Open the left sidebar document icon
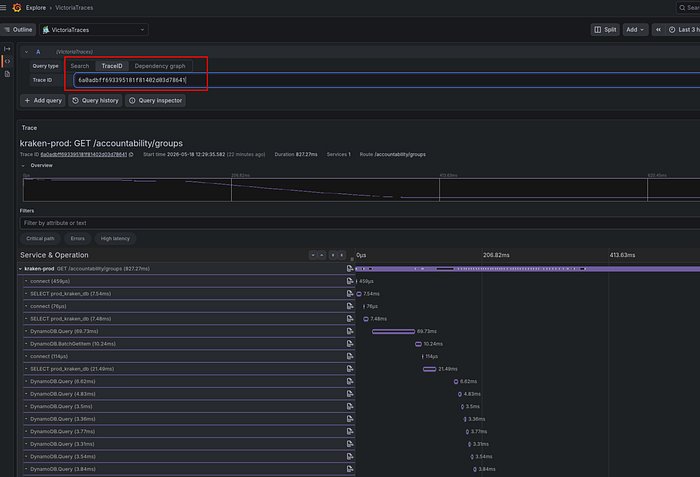The height and width of the screenshot is (477, 700). pyautogui.click(x=7, y=74)
